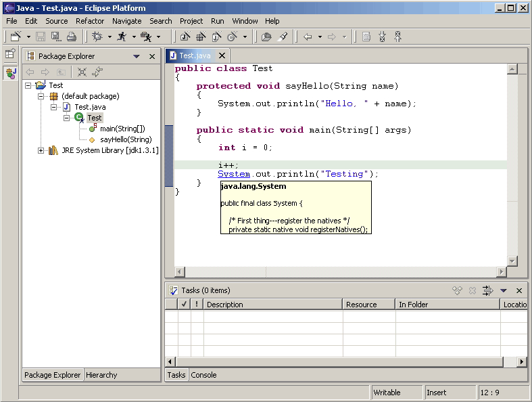The height and width of the screenshot is (402, 532).
Task: Collapse the (default package) node
Action: click(41, 97)
